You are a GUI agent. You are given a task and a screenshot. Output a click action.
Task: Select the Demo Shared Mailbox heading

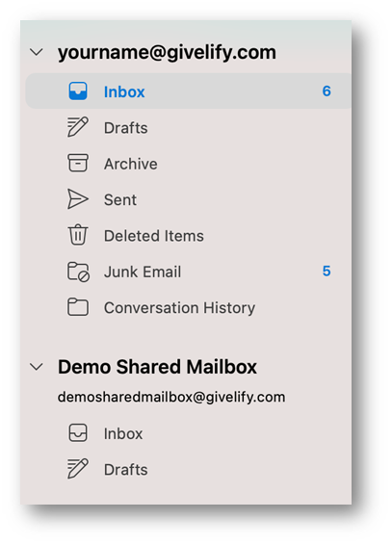(157, 367)
